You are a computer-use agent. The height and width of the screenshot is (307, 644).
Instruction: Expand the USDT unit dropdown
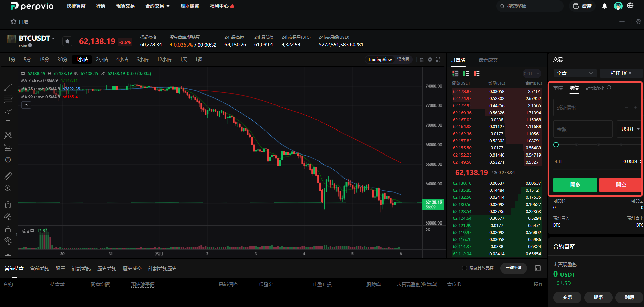click(x=630, y=129)
